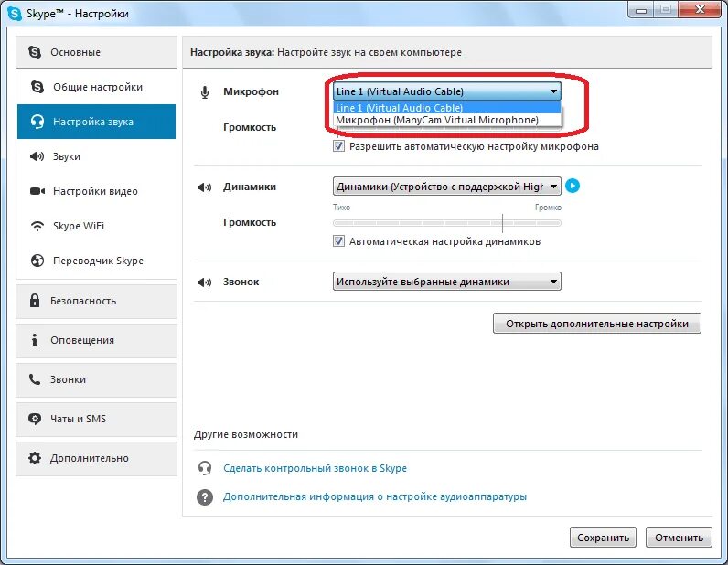The width and height of the screenshot is (728, 565).
Task: Toggle automatic microphone adjustment checkbox
Action: pos(338,146)
